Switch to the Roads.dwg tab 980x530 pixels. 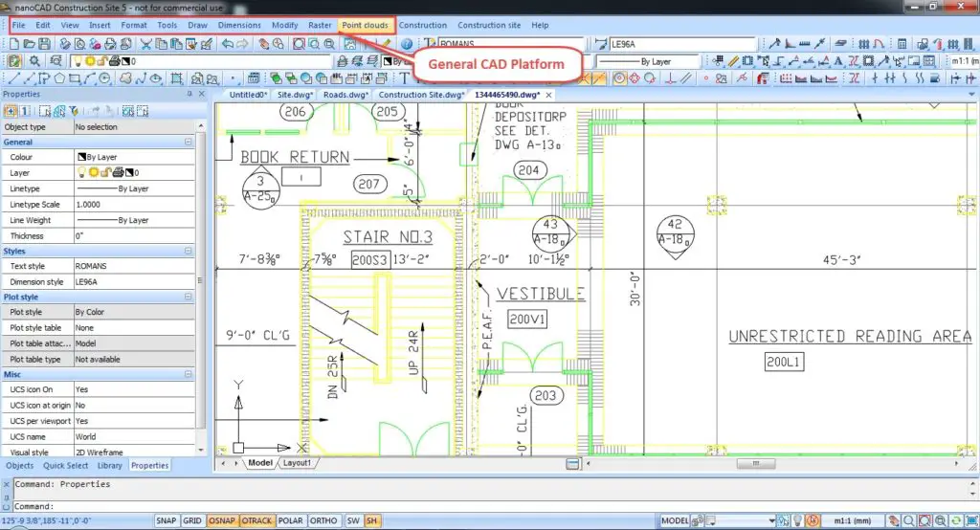[x=345, y=95]
